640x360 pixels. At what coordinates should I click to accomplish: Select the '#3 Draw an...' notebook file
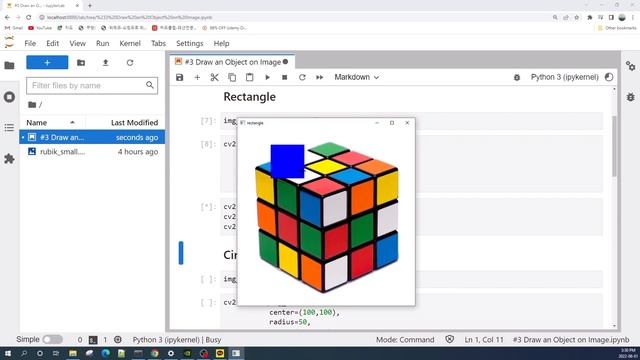coord(92,137)
